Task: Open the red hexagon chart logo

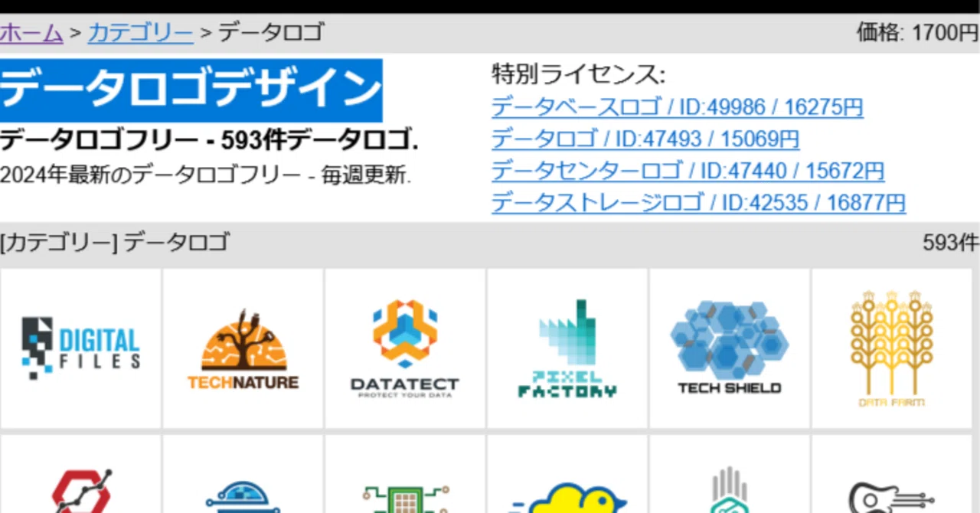Action: [x=81, y=474]
